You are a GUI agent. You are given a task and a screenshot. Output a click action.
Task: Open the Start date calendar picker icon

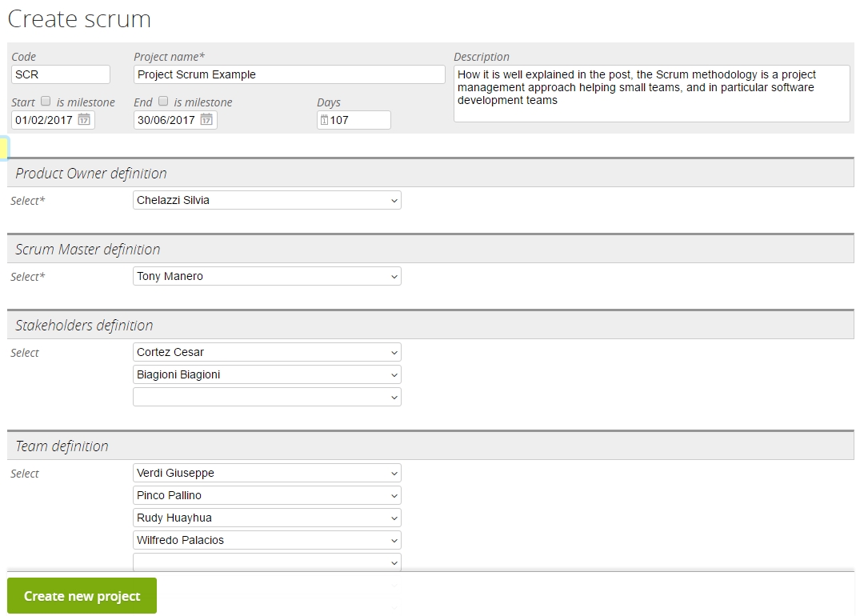coord(84,119)
